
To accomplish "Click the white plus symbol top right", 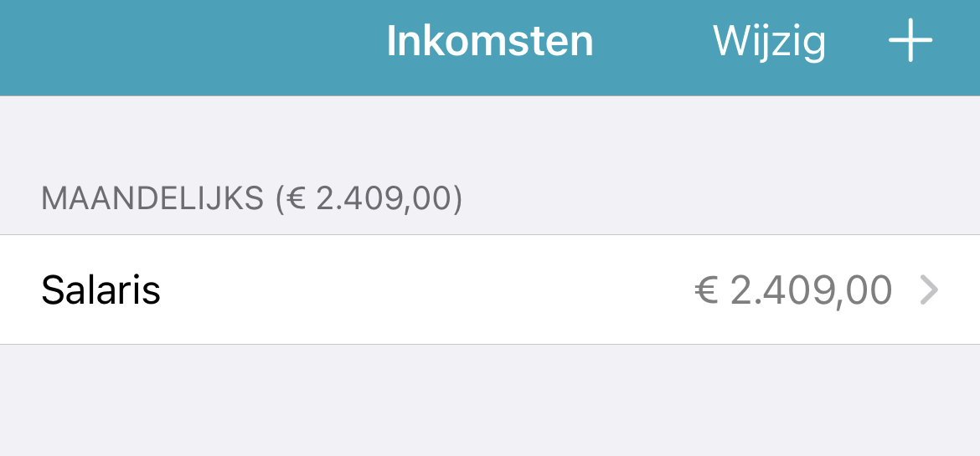I will 910,41.
